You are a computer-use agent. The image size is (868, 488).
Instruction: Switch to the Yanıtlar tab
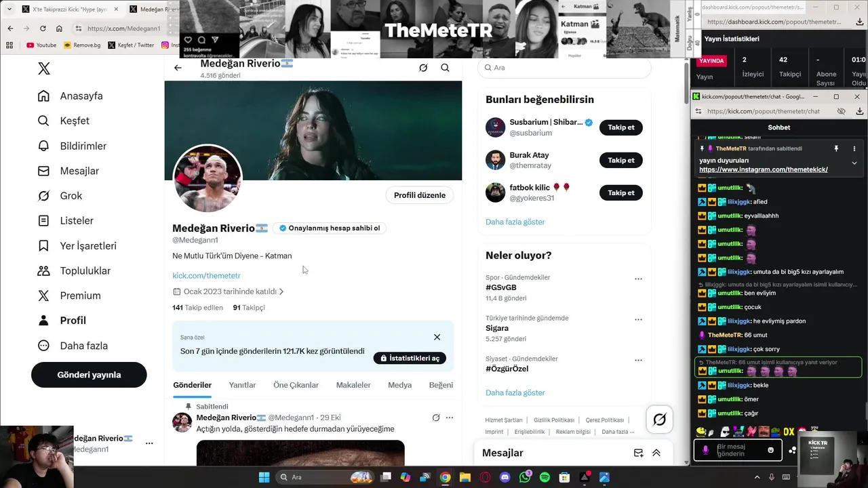click(x=242, y=385)
